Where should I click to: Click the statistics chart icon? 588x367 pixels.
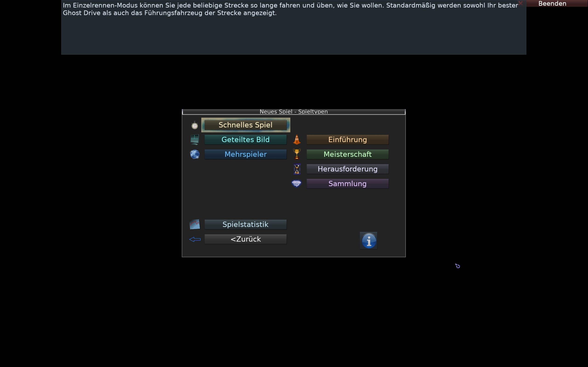coord(195,224)
